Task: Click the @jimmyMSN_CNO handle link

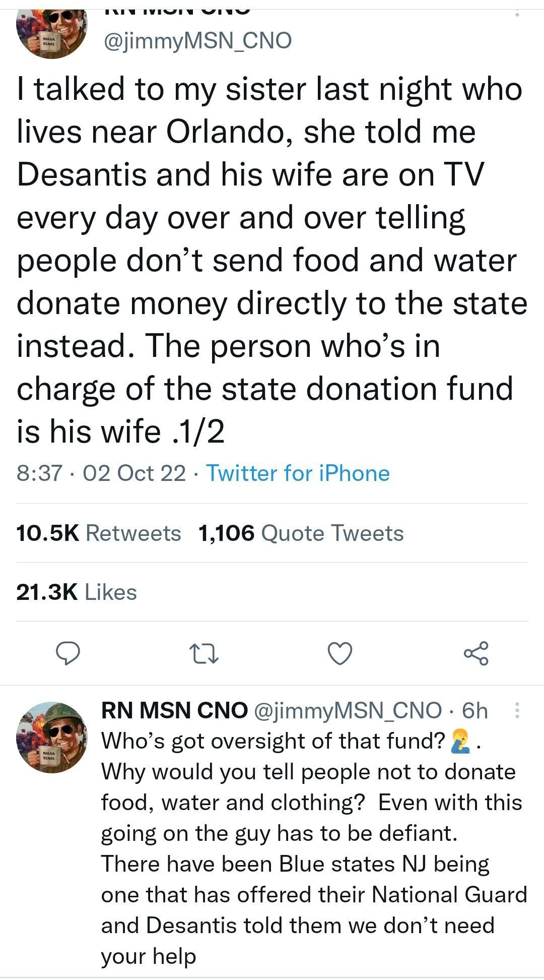Action: tap(196, 39)
